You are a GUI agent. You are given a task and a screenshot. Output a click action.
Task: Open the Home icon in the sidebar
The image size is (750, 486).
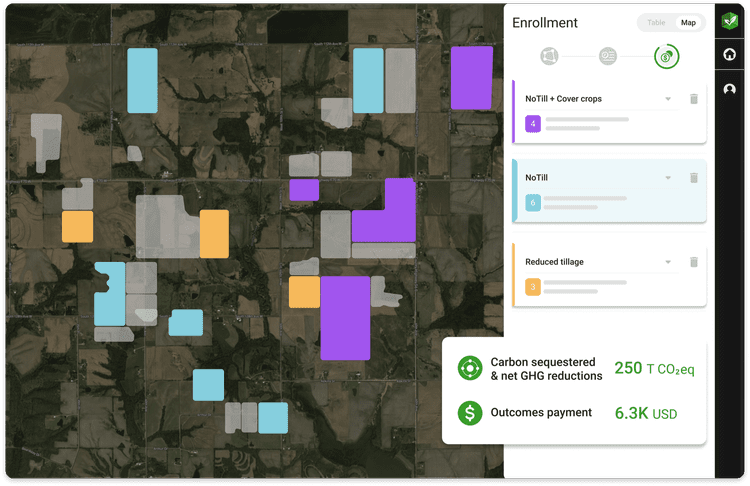coord(730,56)
